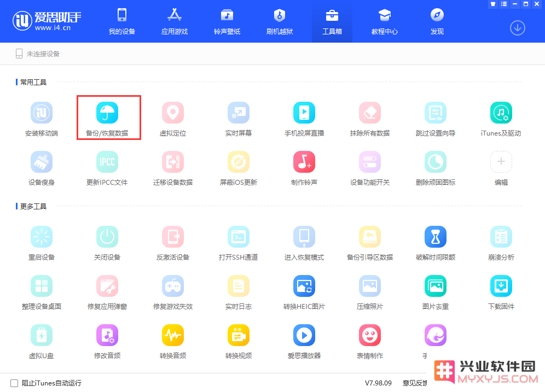Open the 制作铃声 tool
The image size is (545, 392).
click(x=304, y=168)
